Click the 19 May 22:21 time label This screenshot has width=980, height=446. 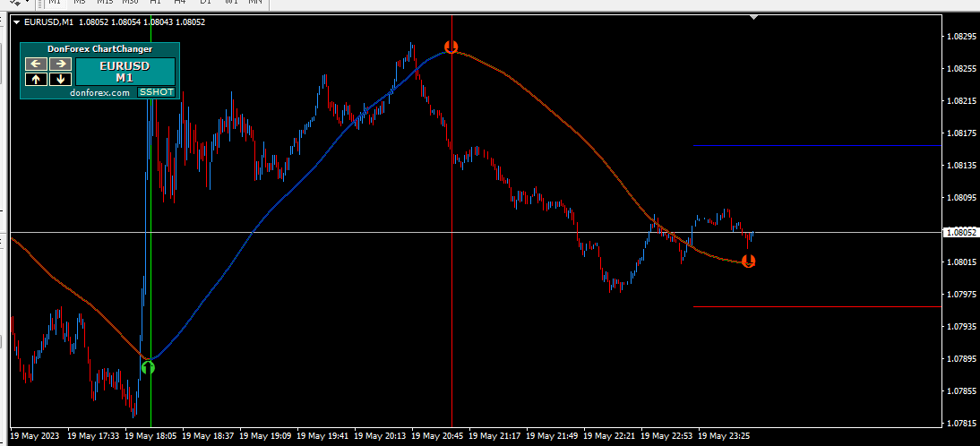point(611,435)
